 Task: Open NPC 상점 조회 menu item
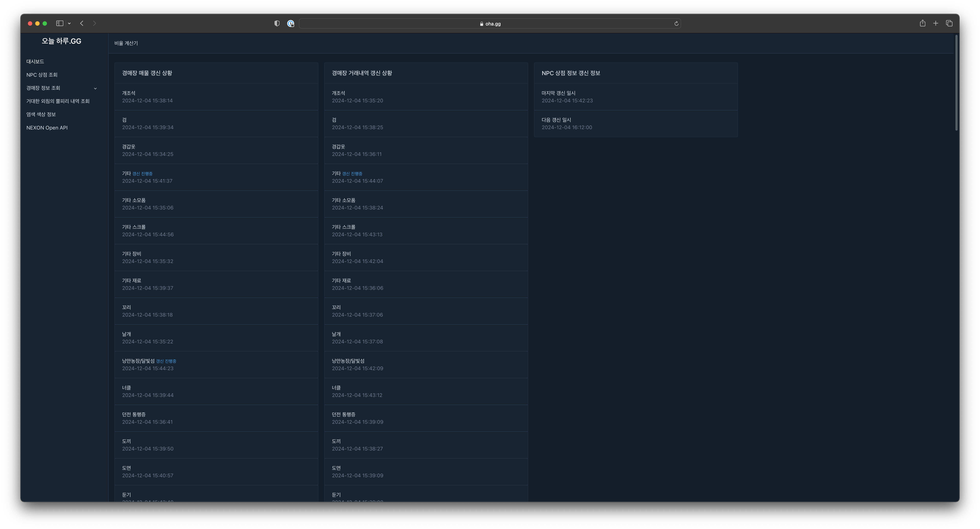coord(42,75)
